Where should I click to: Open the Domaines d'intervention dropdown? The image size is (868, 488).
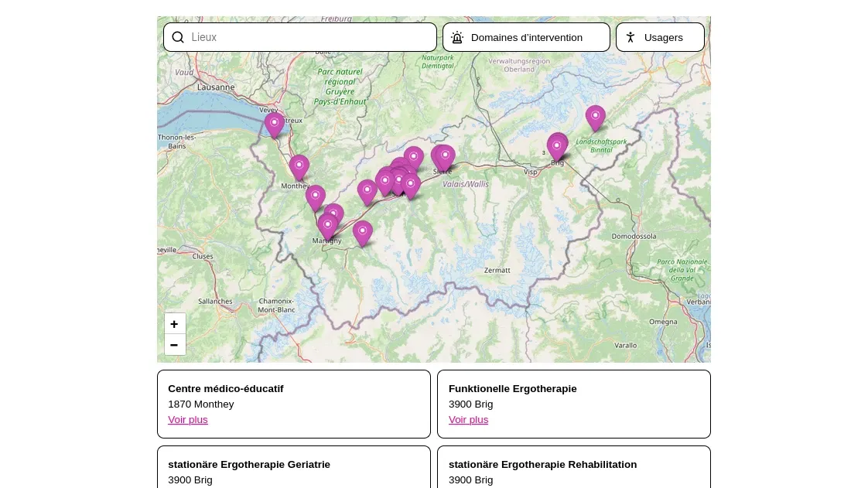(526, 37)
